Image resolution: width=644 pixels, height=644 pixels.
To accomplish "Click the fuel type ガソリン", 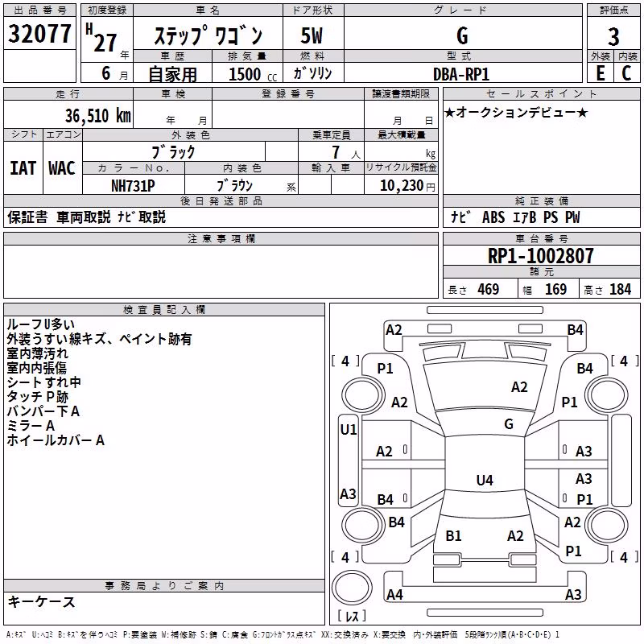I will 312,73.
